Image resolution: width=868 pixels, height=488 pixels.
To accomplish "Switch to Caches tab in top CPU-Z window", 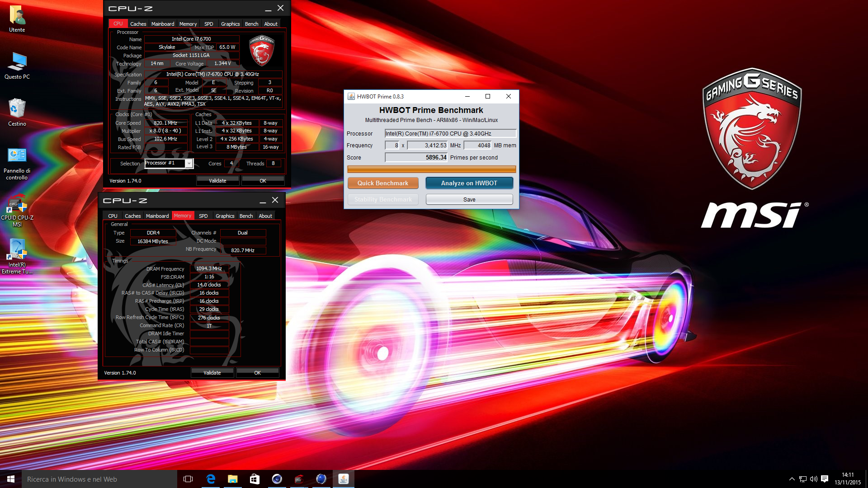I will point(138,24).
